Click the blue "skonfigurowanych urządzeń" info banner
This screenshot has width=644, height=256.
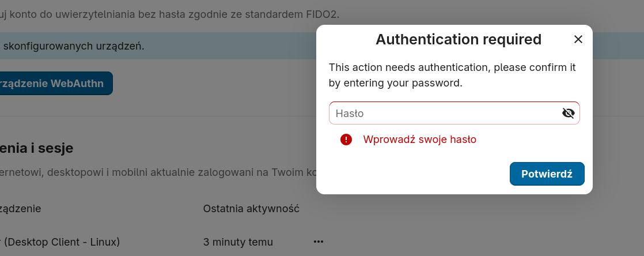156,46
